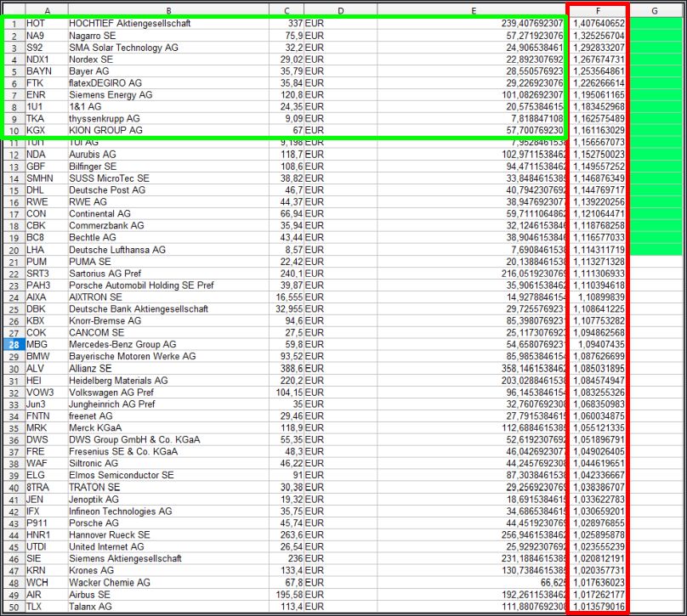The image size is (687, 616).
Task: Select the 195,58 price cell for Airbus
Action: 287,596
